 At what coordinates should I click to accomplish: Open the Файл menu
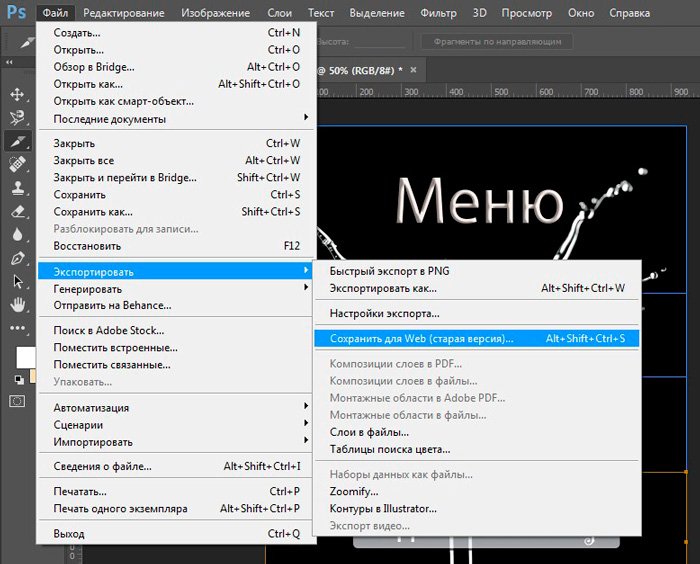point(55,13)
